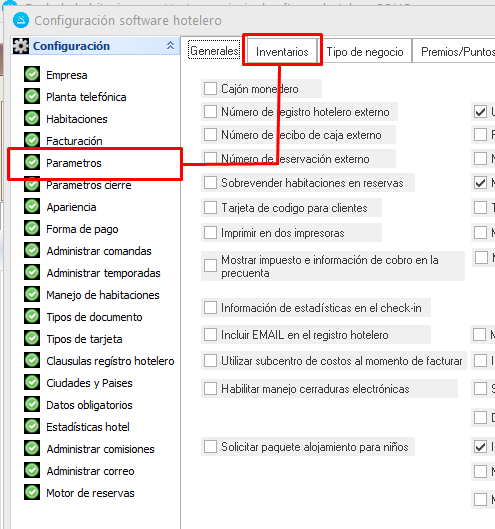Check Número de recibo de caja externo
The image size is (495, 529).
210,134
